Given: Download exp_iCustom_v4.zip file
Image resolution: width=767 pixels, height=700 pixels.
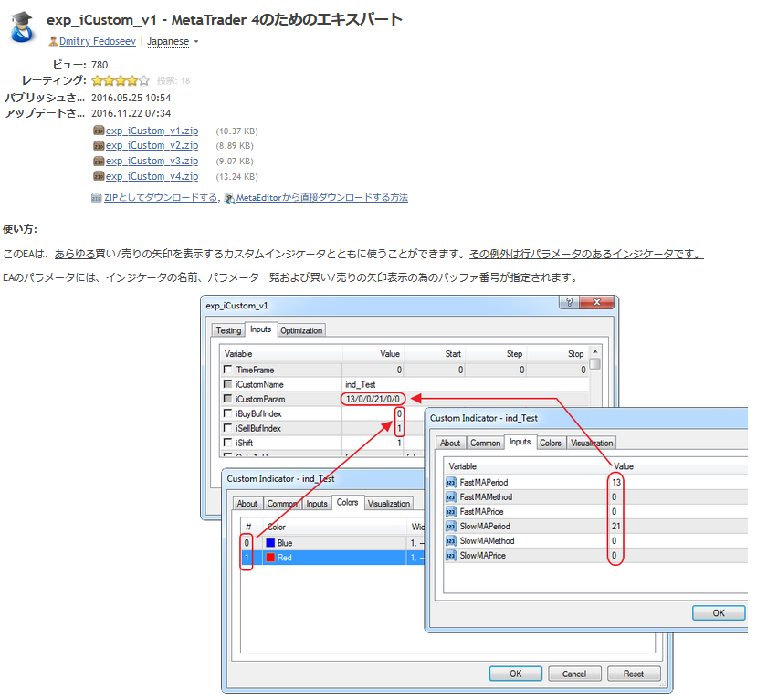Looking at the screenshot, I should click(152, 176).
